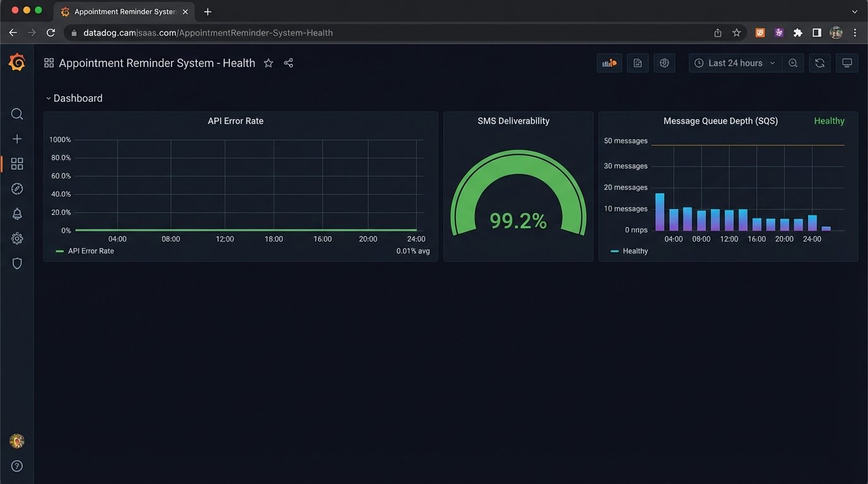This screenshot has width=868, height=484.
Task: Open SMS Deliverability panel title menu
Action: pos(513,121)
